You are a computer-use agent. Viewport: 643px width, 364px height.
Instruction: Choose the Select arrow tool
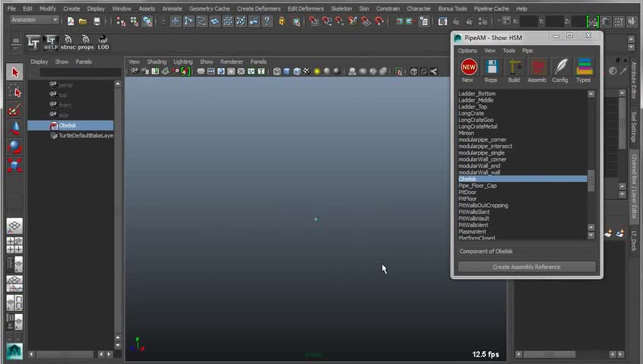pos(14,73)
